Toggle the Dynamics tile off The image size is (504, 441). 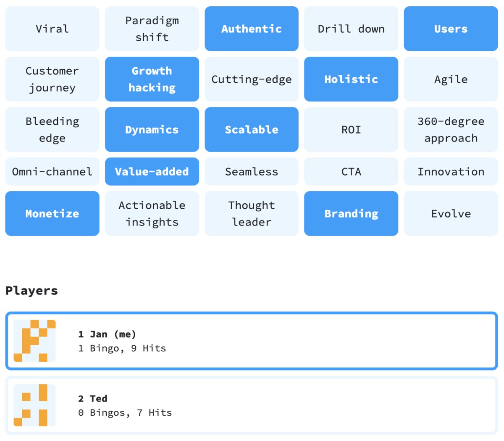tap(152, 129)
